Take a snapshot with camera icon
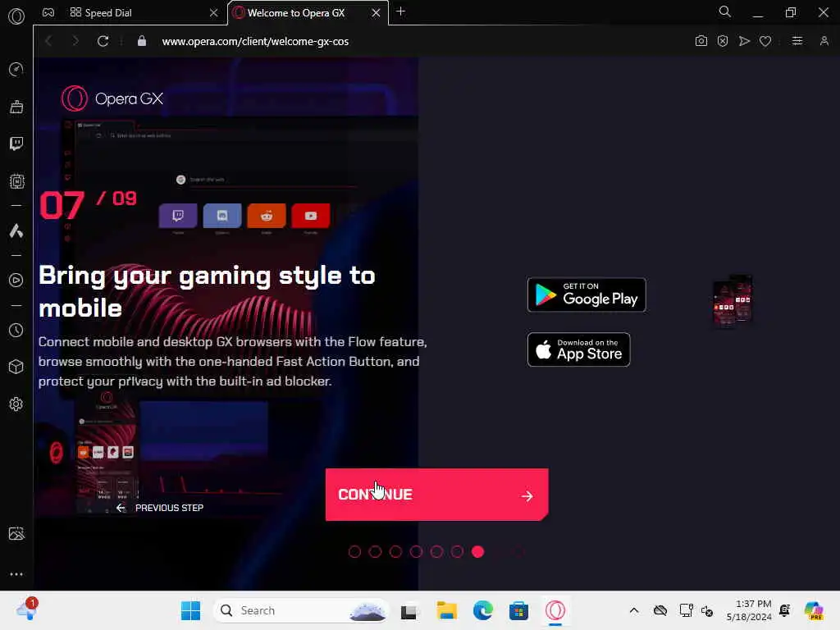The height and width of the screenshot is (630, 840). click(701, 41)
